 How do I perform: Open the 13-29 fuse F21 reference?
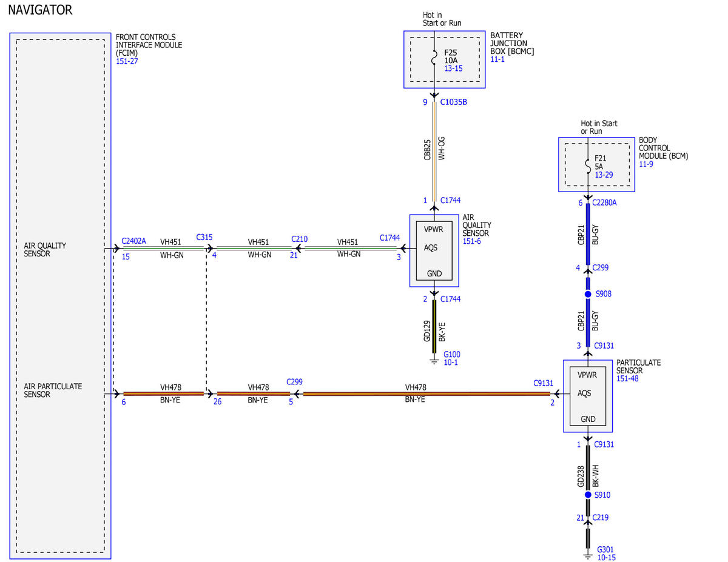pos(604,175)
